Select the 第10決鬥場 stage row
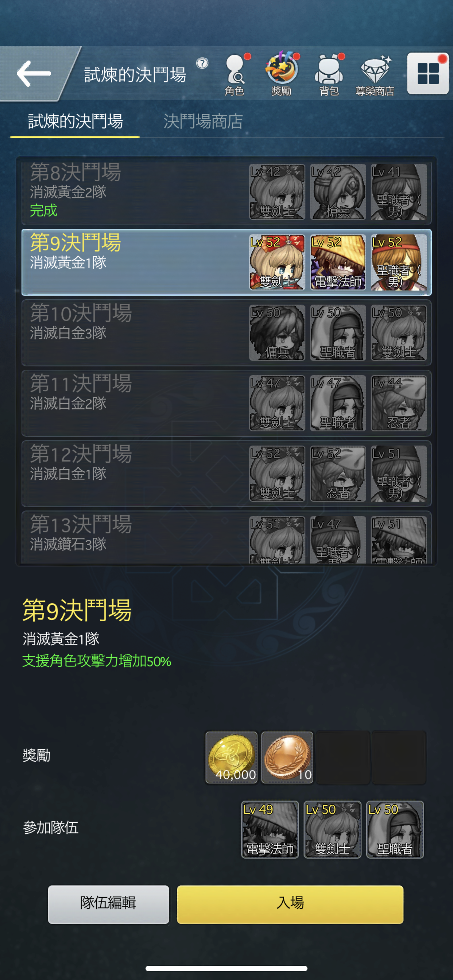The height and width of the screenshot is (980, 453). pos(226,333)
